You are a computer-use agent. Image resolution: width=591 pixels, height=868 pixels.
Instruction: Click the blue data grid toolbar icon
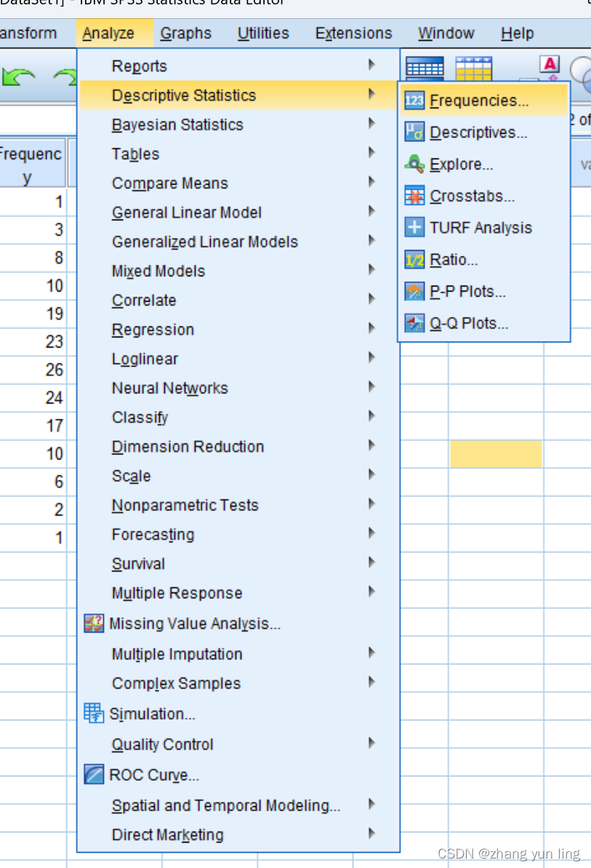coord(425,68)
